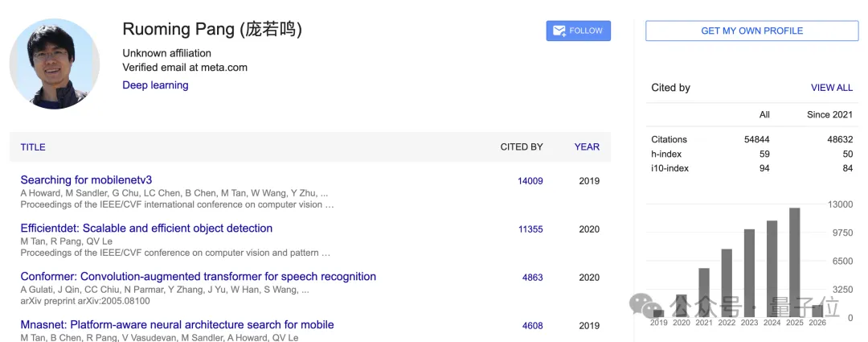
Task: Open View All citations link
Action: coord(831,88)
